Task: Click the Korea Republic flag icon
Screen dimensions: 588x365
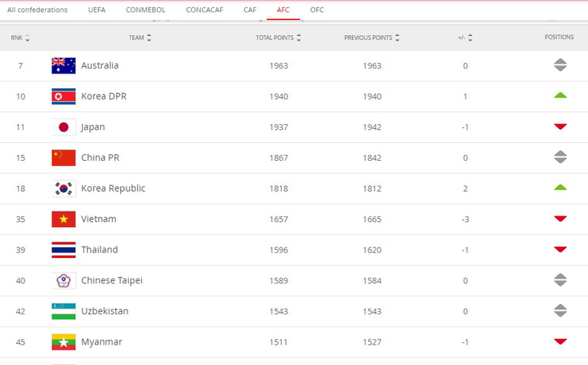Action: (x=64, y=188)
